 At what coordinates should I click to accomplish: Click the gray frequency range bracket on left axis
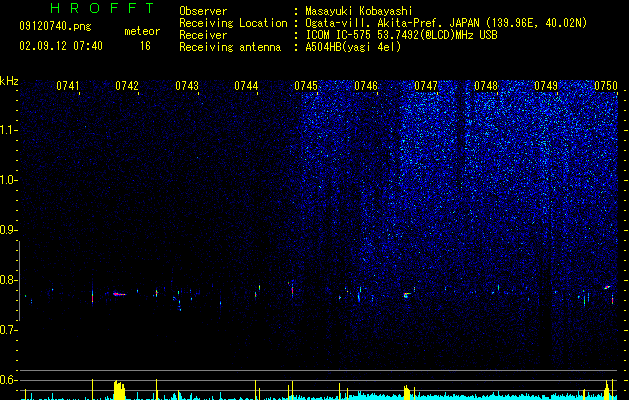(19, 280)
